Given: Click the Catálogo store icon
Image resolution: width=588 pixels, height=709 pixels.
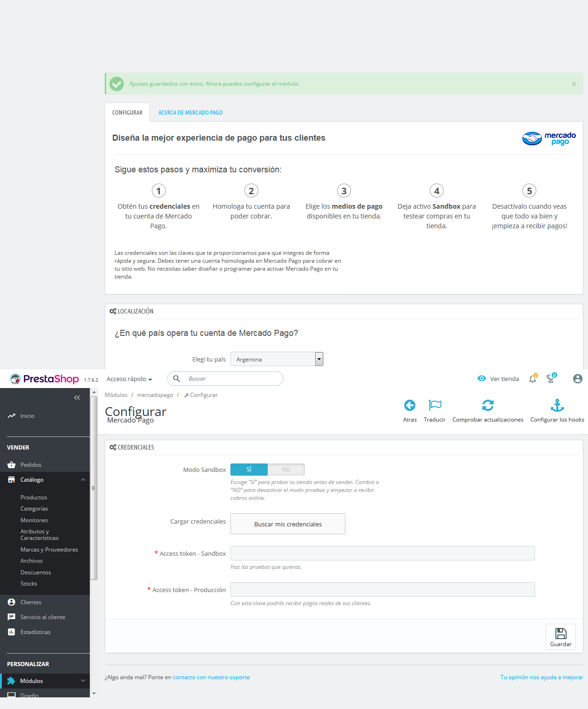Looking at the screenshot, I should tap(12, 480).
